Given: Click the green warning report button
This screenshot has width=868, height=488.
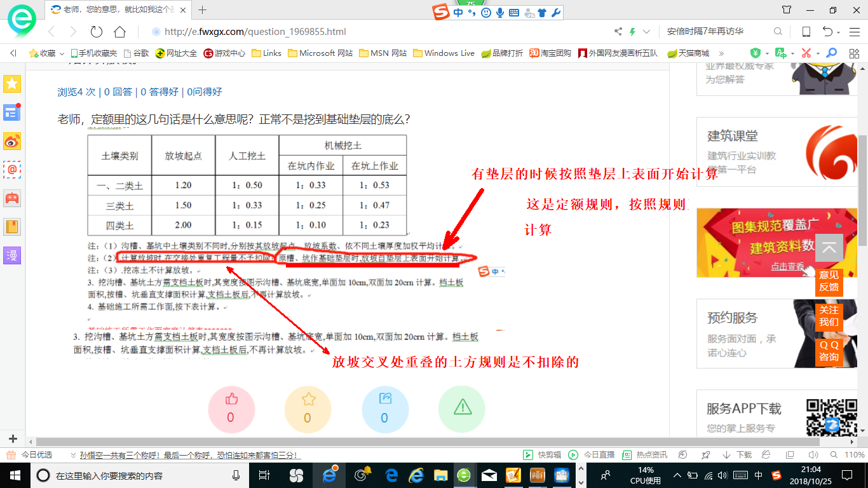Looking at the screenshot, I should click(x=462, y=409).
